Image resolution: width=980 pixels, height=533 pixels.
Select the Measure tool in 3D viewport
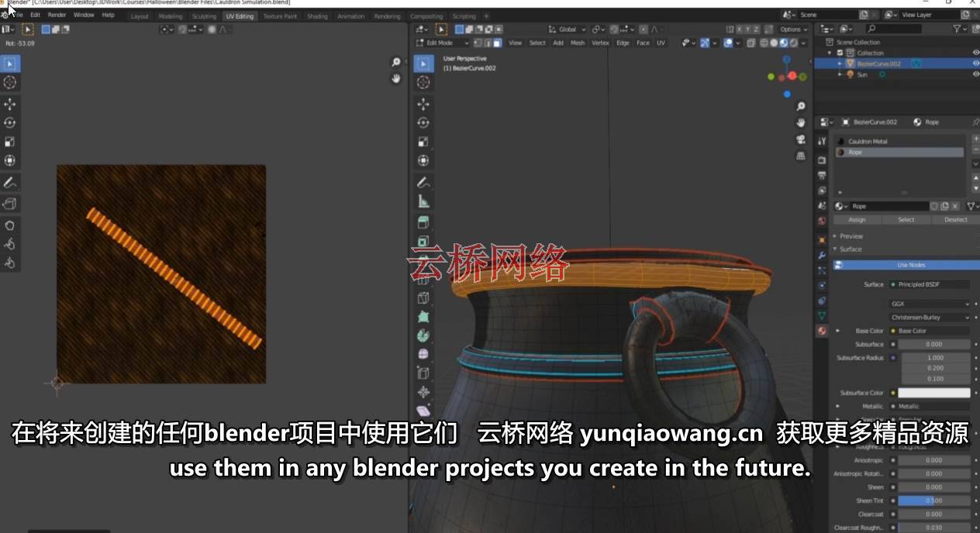423,201
